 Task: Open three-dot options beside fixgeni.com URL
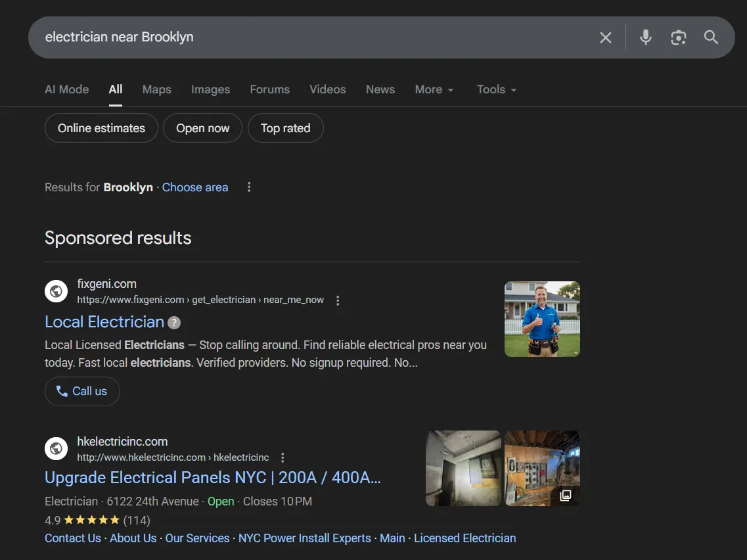(338, 300)
